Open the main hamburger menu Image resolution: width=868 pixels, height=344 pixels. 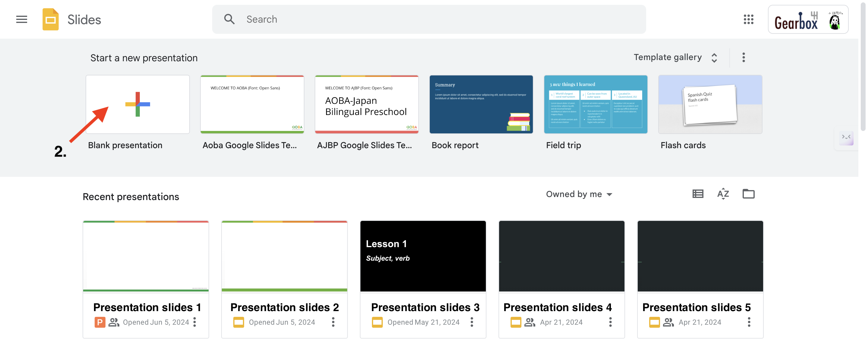(x=22, y=19)
